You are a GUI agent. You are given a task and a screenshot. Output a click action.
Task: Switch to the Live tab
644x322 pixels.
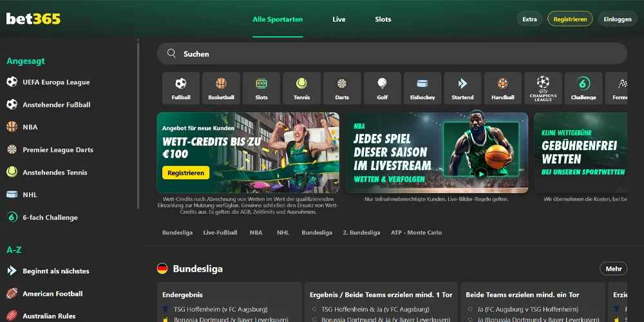tap(339, 19)
